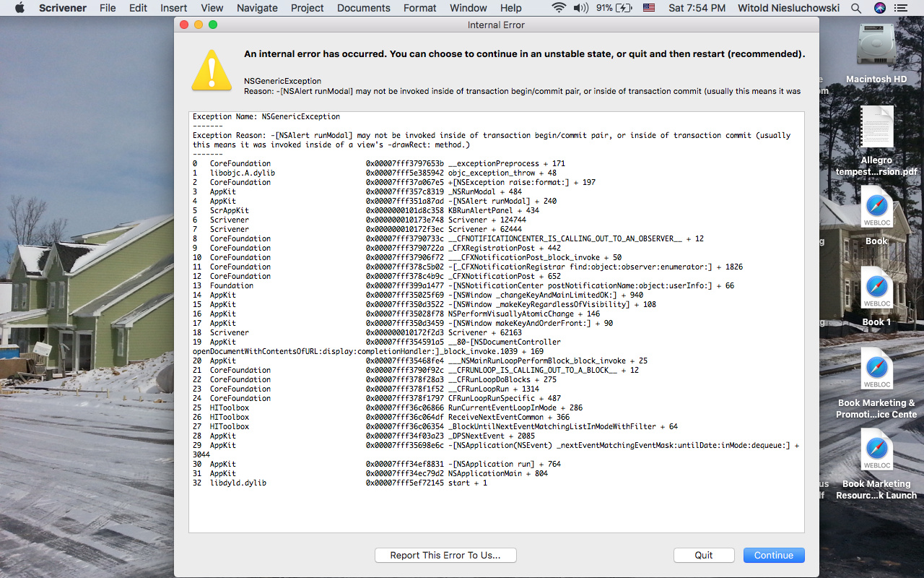The height and width of the screenshot is (578, 924).
Task: Open the Help menu
Action: click(511, 8)
